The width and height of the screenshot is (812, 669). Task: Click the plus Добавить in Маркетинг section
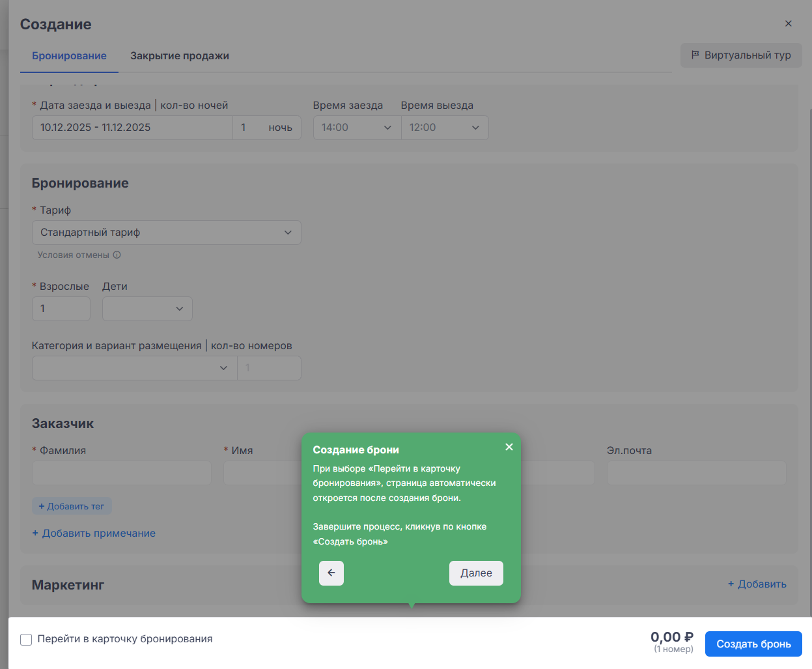click(757, 584)
